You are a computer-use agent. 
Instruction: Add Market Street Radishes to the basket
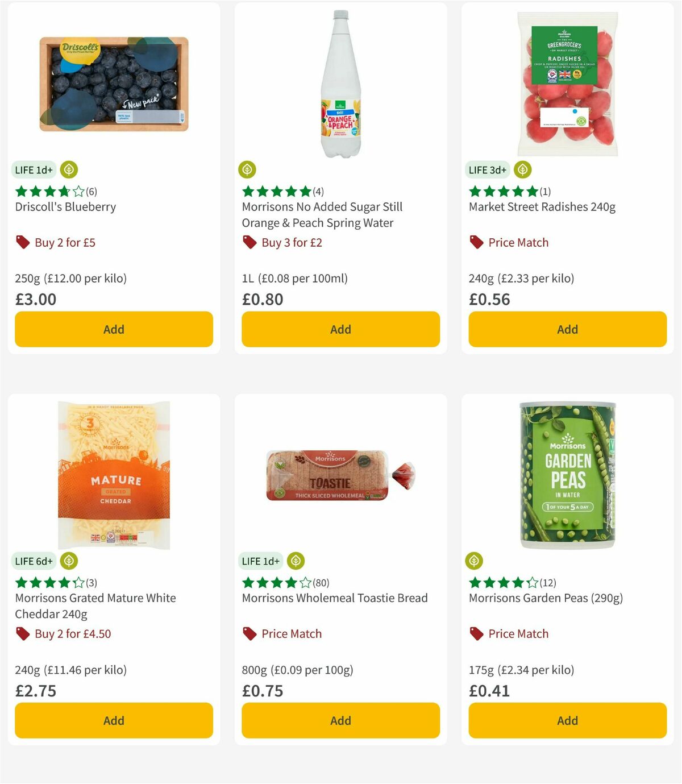[567, 329]
